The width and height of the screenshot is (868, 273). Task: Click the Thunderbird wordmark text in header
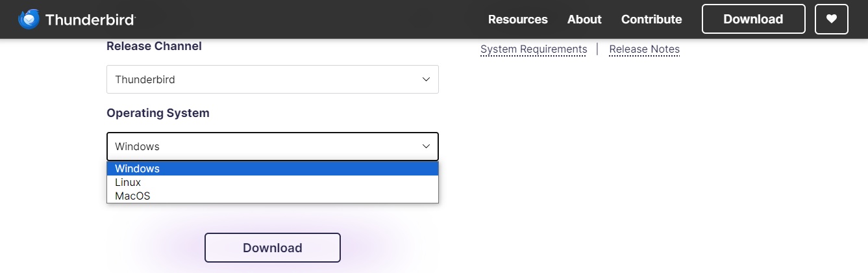[x=90, y=20]
